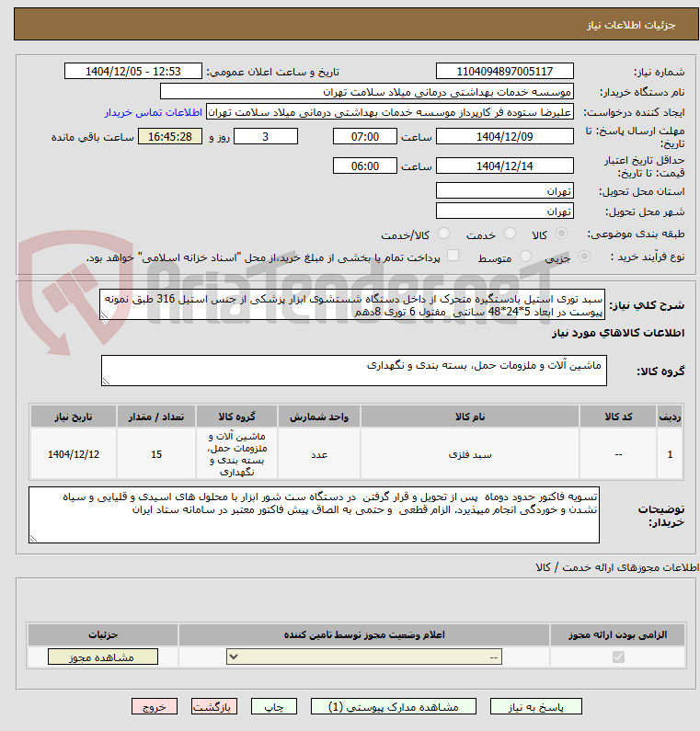Select the متوسط purchase type radio
The height and width of the screenshot is (731, 700).
pyautogui.click(x=525, y=257)
